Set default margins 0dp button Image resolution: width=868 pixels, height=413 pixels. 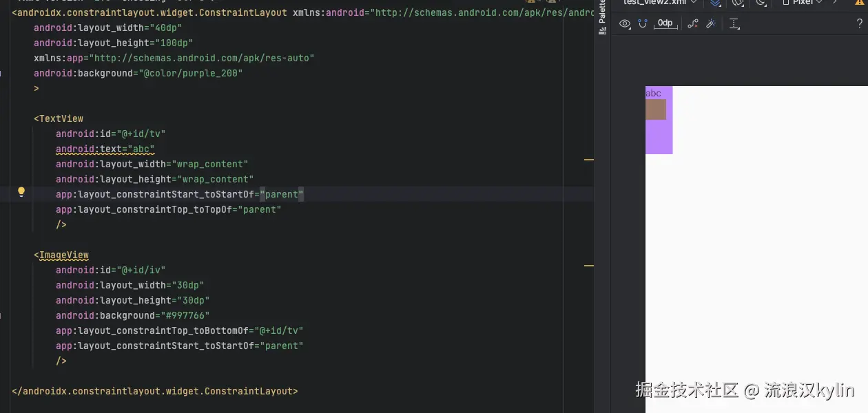tap(665, 23)
